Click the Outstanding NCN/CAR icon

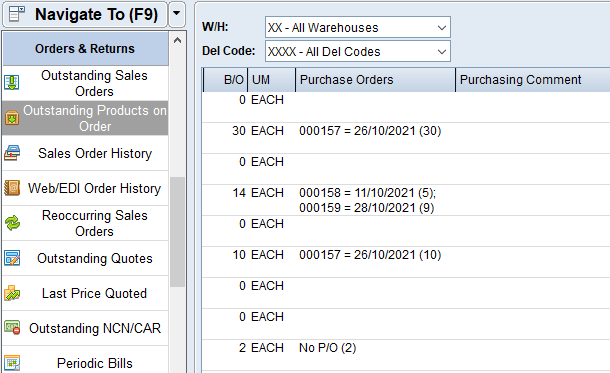click(12, 327)
